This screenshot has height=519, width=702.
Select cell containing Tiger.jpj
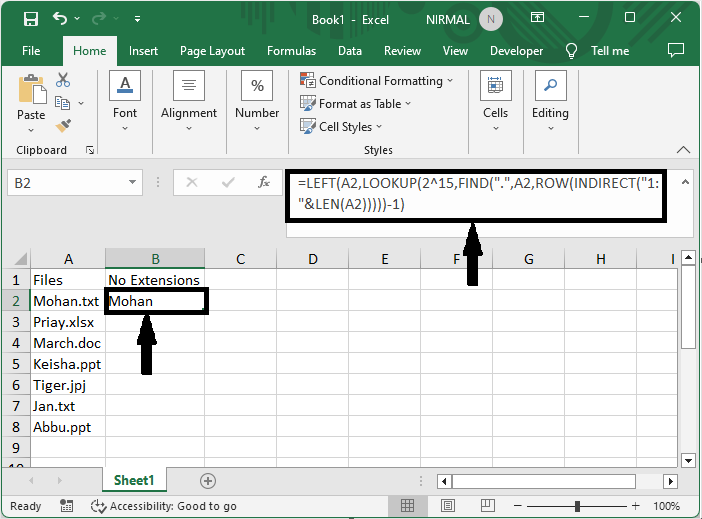pos(68,385)
